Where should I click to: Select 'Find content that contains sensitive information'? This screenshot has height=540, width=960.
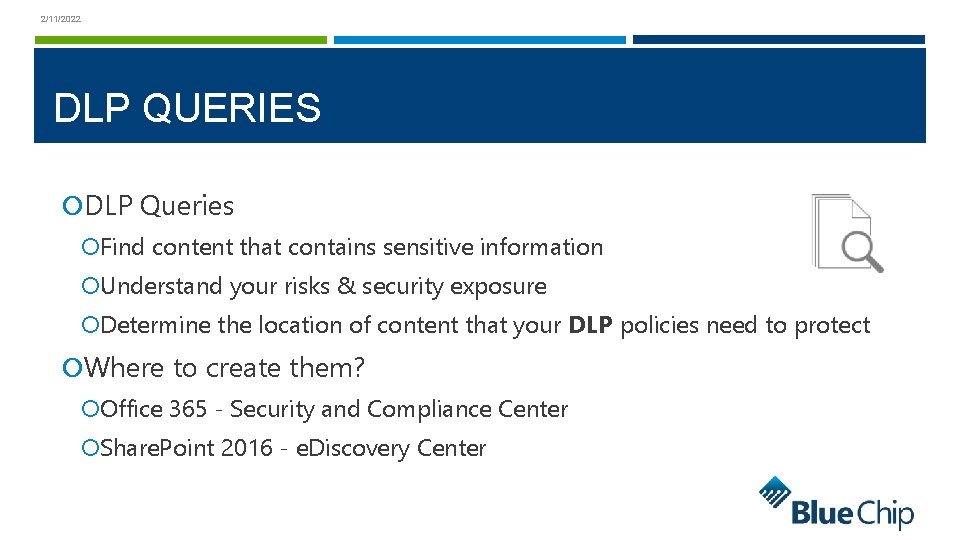[x=351, y=247]
